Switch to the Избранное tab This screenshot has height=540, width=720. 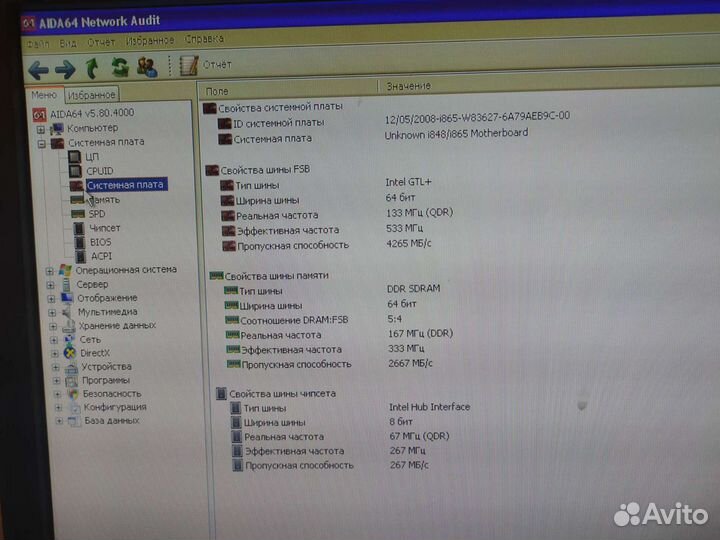(92, 95)
